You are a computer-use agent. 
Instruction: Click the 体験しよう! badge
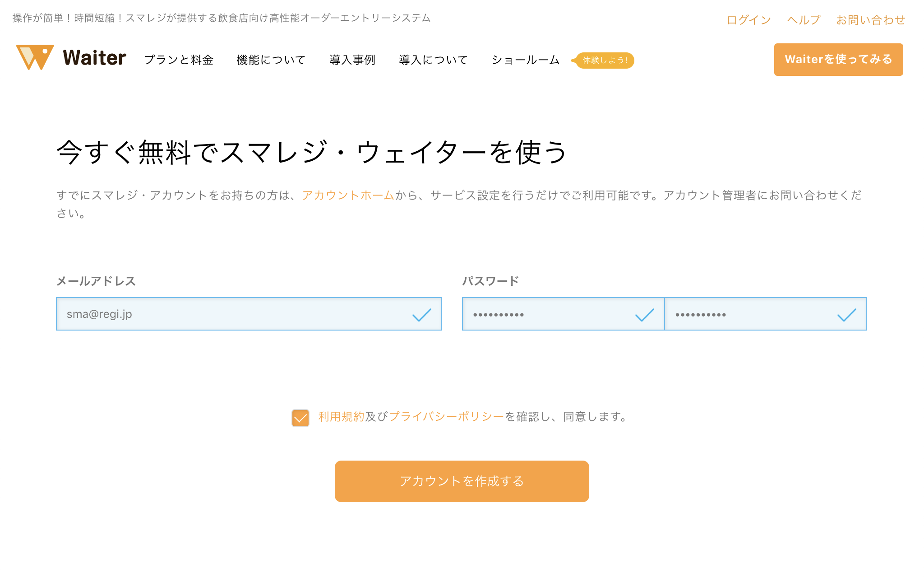click(x=604, y=60)
